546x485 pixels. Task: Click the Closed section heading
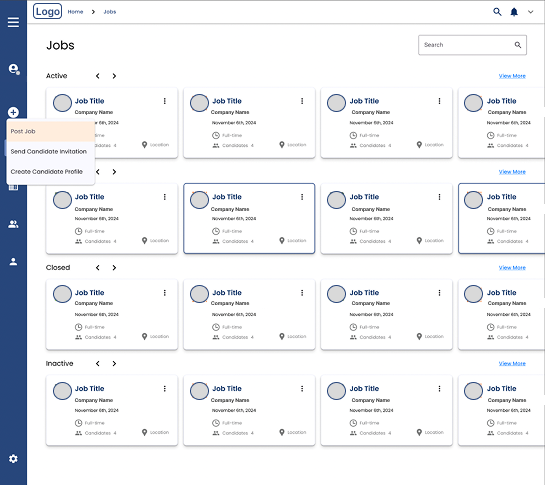point(58,267)
